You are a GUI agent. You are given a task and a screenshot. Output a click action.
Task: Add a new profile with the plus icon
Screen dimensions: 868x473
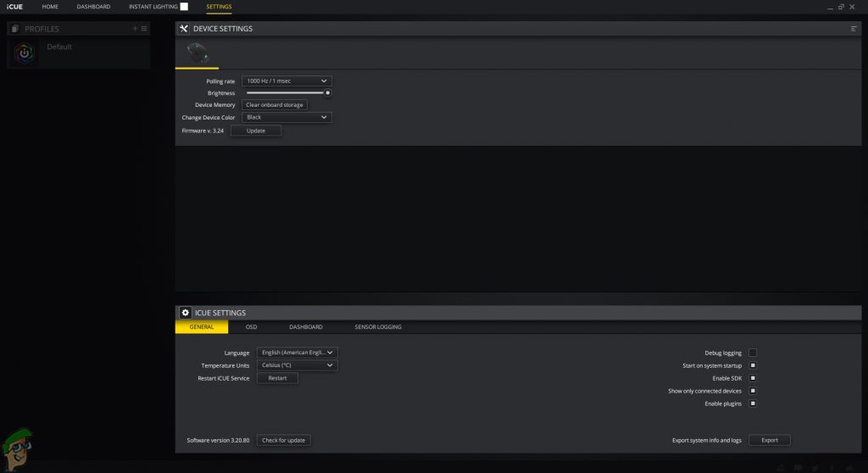pyautogui.click(x=135, y=28)
